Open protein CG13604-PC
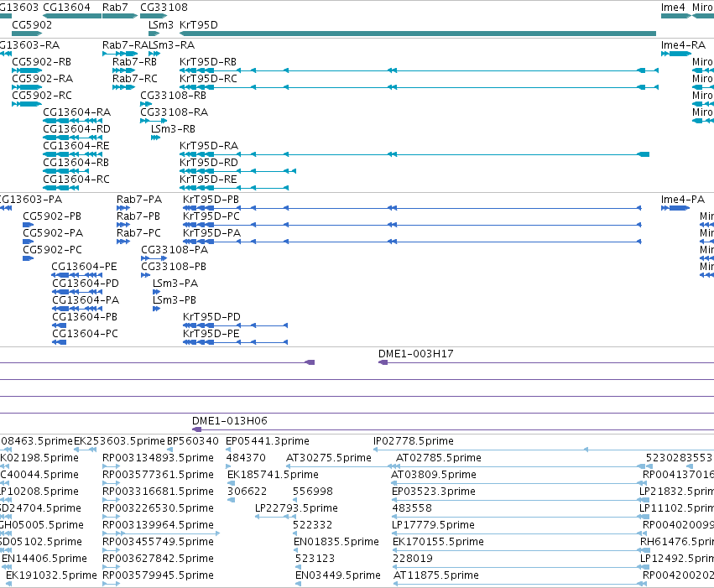This screenshot has height=588, width=714. 85,334
